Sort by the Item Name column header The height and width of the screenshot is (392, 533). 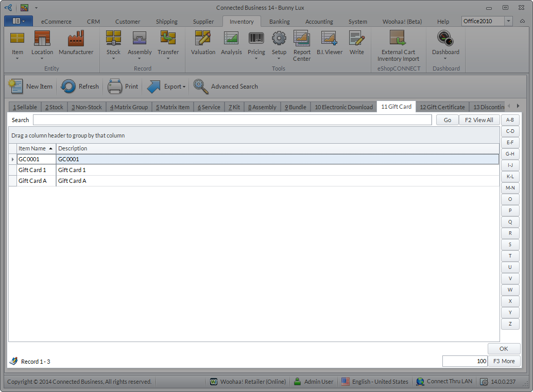(37, 148)
